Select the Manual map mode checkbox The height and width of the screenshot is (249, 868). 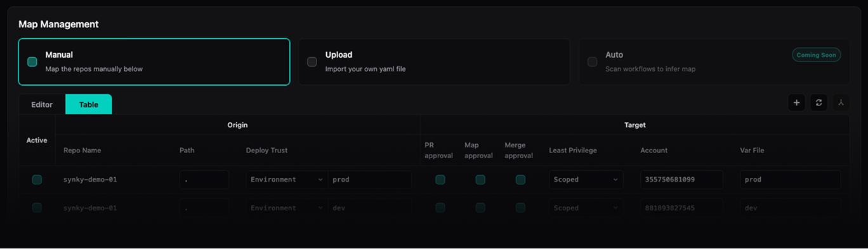pos(32,62)
